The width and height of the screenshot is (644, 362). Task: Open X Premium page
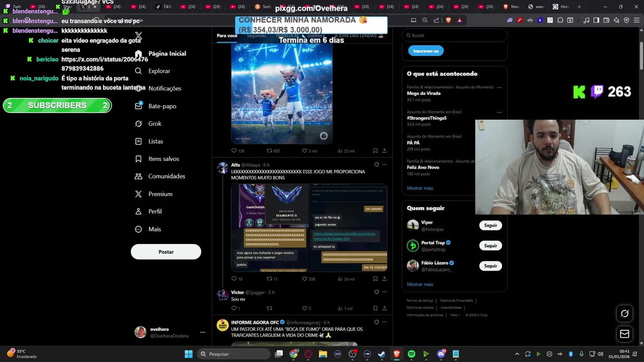click(x=153, y=194)
